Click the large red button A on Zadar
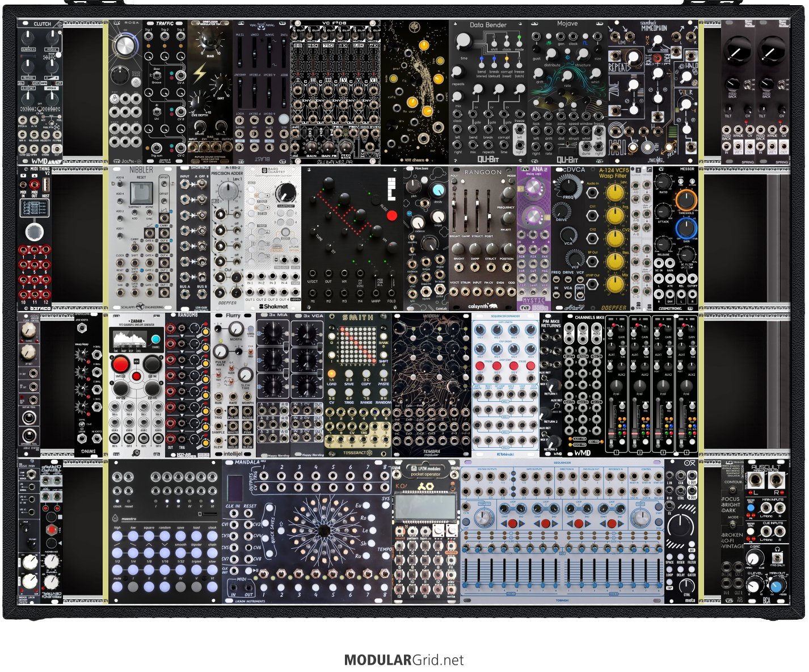The width and height of the screenshot is (809, 672). coord(120,364)
